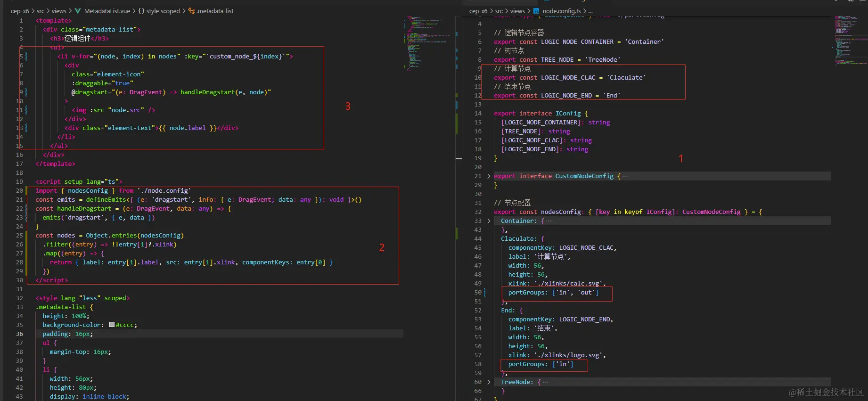Click "portGroups: ['in']" in End block

tap(541, 364)
